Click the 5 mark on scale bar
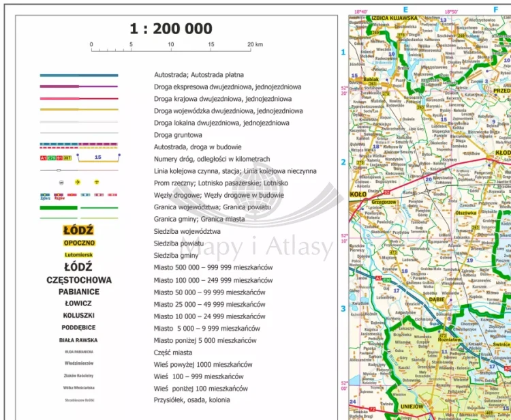 (131, 44)
